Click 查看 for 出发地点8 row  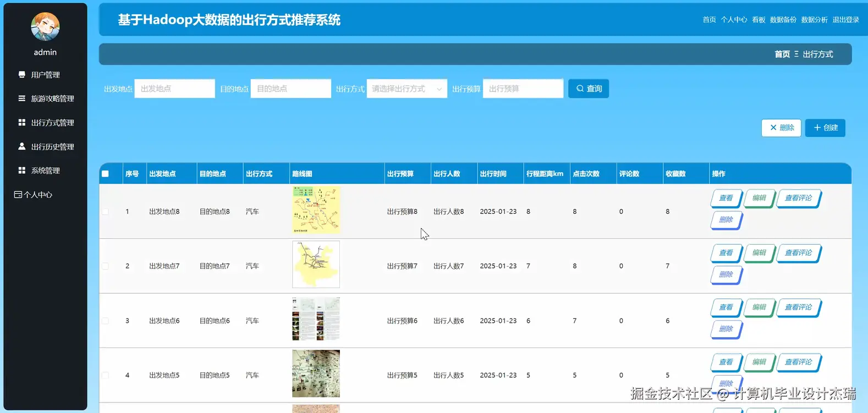[726, 198]
